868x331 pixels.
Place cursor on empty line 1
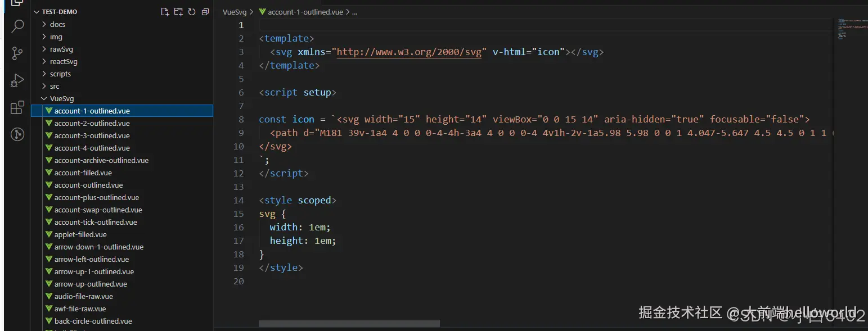545,25
